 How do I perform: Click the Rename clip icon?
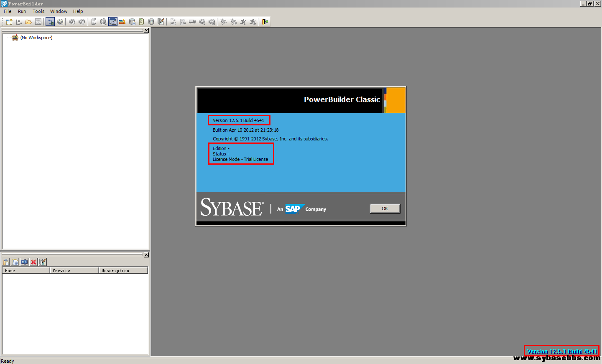pyautogui.click(x=24, y=262)
